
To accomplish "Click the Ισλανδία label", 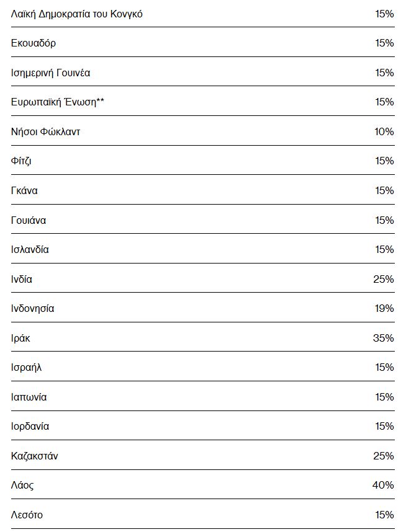I will point(30,249).
